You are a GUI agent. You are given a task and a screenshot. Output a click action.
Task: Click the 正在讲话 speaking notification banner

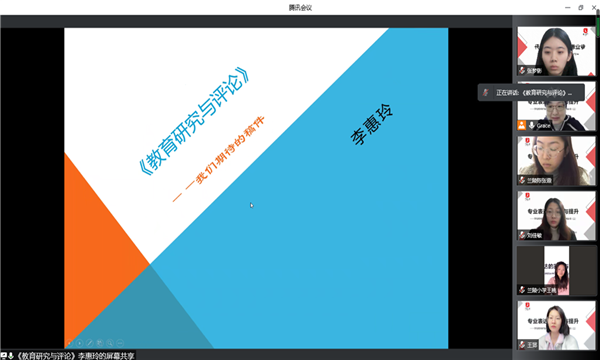[531, 93]
